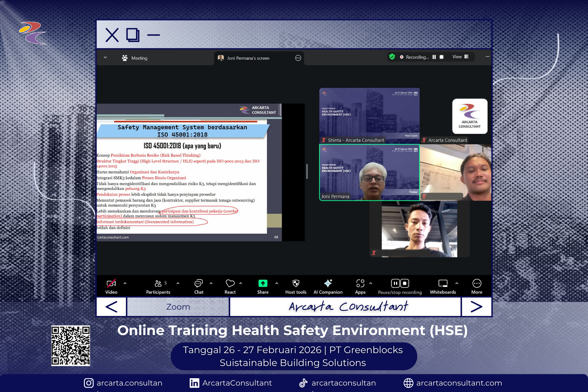Click the Joni Permana video thumbnail

pos(369,172)
